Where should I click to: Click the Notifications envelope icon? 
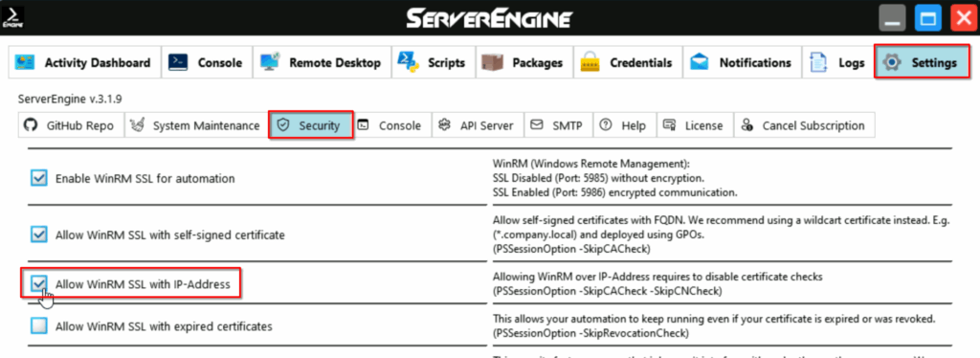click(x=700, y=62)
